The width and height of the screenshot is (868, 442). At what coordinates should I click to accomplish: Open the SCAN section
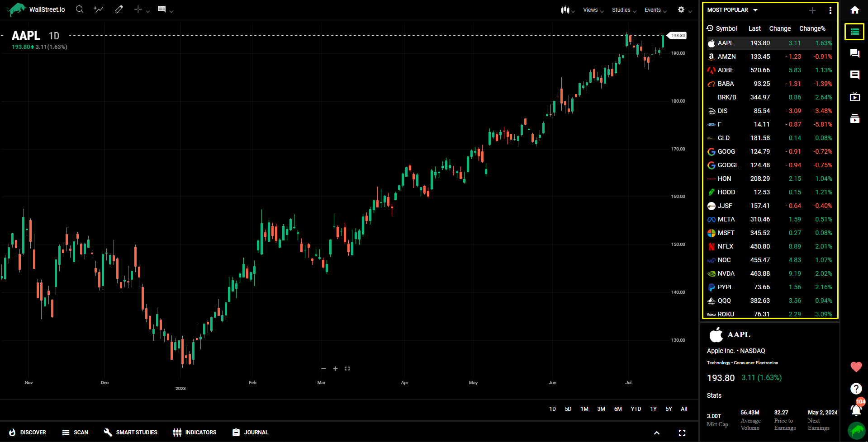point(75,433)
